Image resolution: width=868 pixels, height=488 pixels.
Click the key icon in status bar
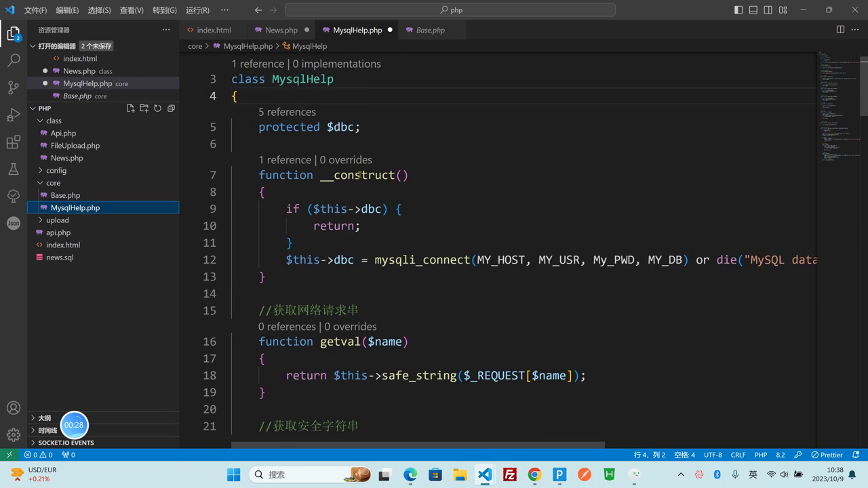pos(797,455)
